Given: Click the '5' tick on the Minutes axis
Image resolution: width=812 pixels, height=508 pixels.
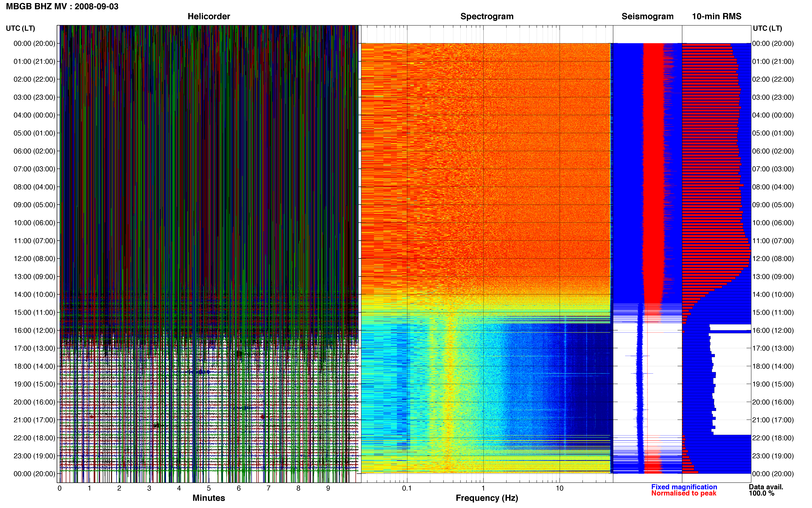Looking at the screenshot, I should [209, 488].
